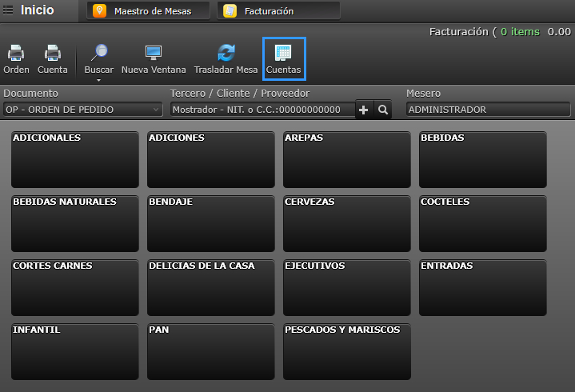The height and width of the screenshot is (392, 575).
Task: Switch to the Maestro de Mesas tab
Action: [x=148, y=10]
